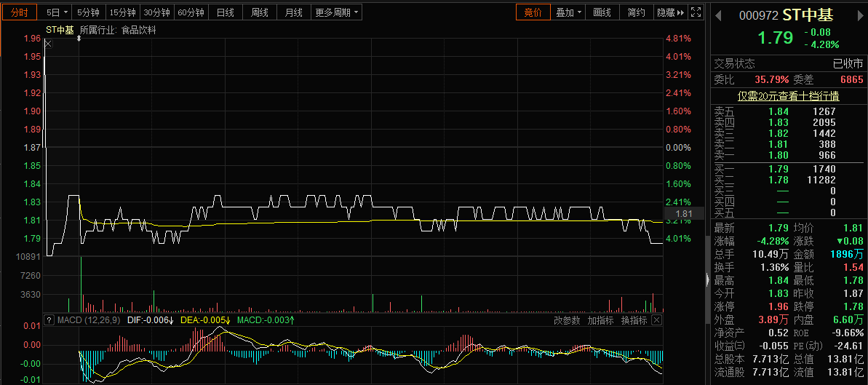Click the 外盘 3.89万 value

click(774, 319)
